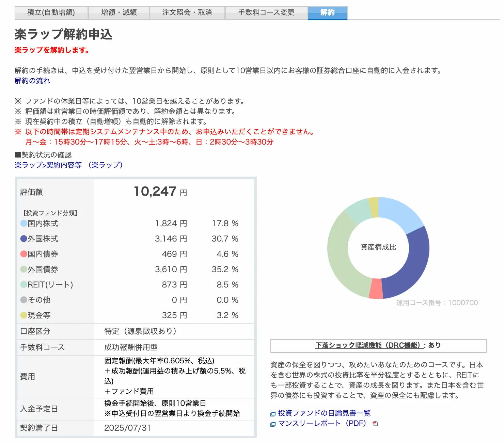The image size is (504, 444).
Task: Select the 解約 tab
Action: pos(328,13)
